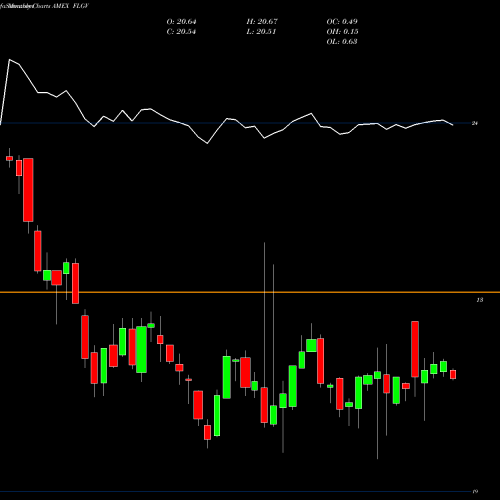Click the axis label 24
The height and width of the screenshot is (500, 500).
coord(475,123)
